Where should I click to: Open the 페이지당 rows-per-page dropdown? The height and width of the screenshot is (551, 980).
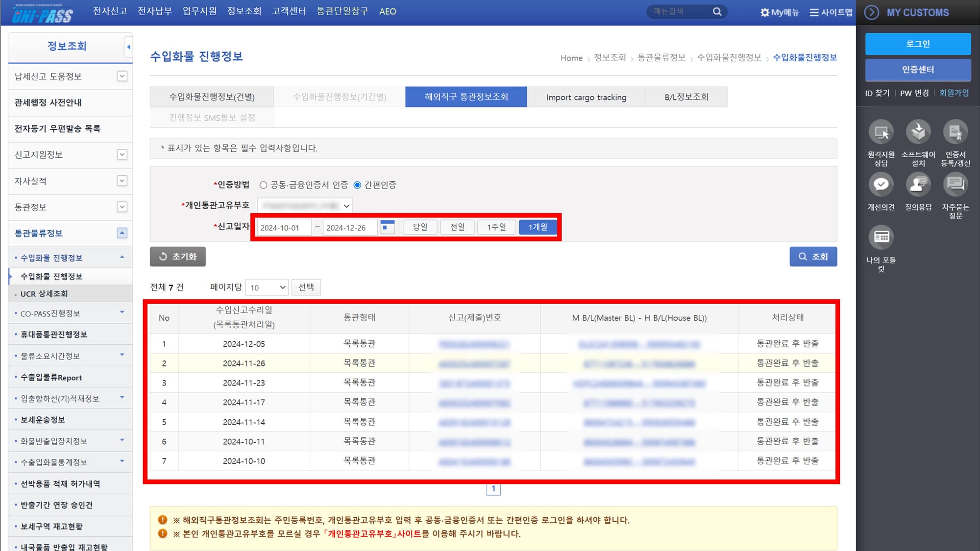(267, 287)
